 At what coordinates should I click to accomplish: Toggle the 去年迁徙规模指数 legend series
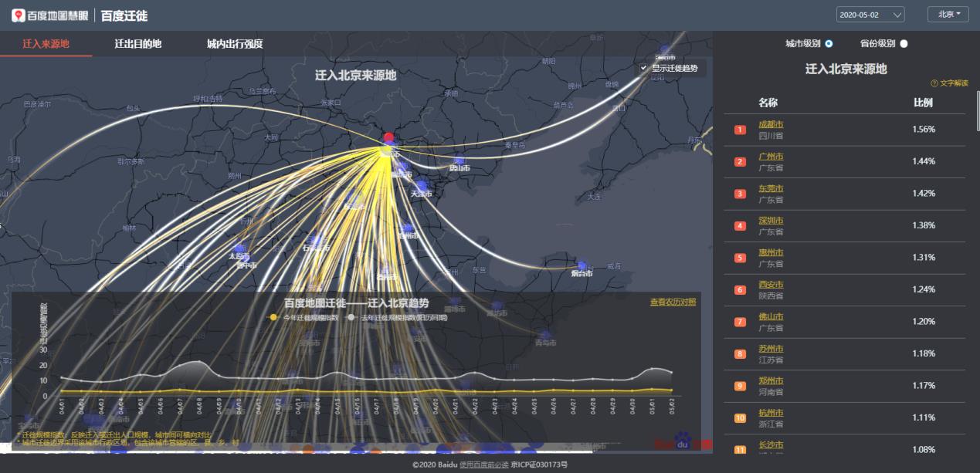tap(396, 317)
